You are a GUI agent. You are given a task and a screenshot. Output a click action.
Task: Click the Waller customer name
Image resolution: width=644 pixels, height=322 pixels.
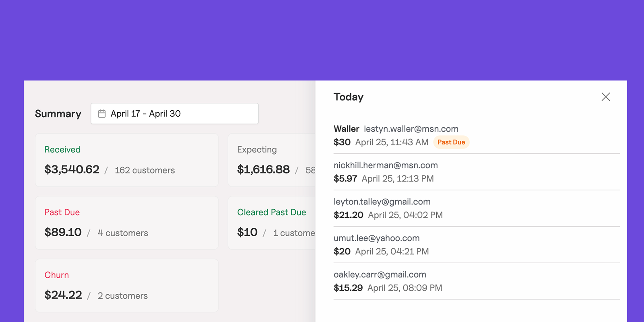tap(346, 129)
